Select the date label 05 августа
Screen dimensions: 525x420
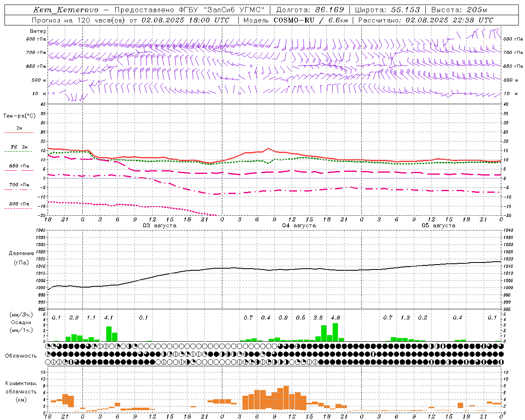pos(438,226)
